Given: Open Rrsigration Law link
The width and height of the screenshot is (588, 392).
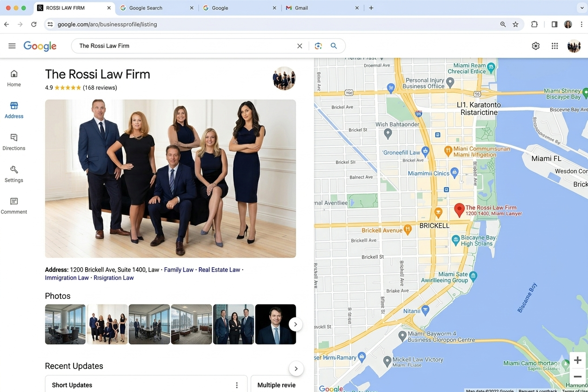Looking at the screenshot, I should (x=114, y=277).
